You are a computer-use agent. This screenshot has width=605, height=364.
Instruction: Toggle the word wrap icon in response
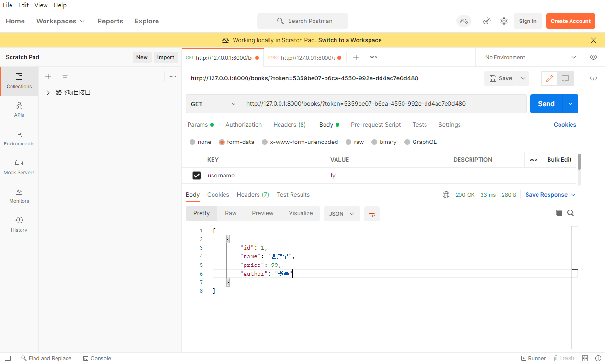(372, 214)
